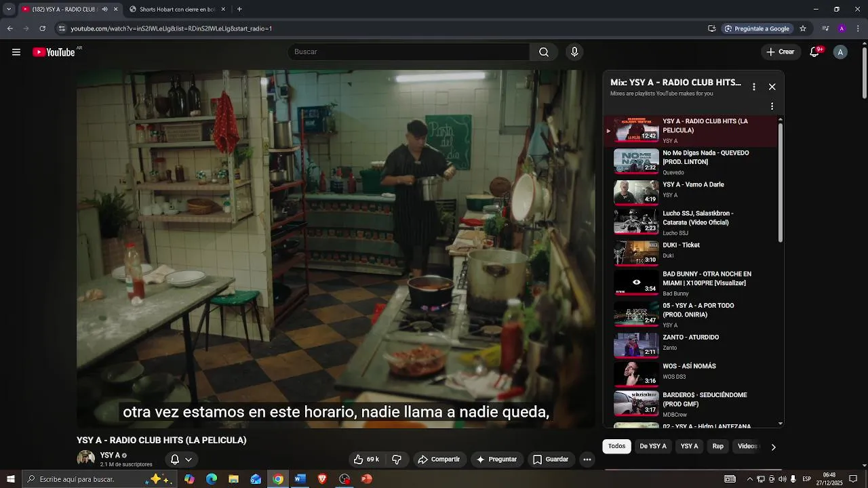This screenshot has width=868, height=488.
Task: Click Pregúntale a Google in the address bar
Action: 757,28
